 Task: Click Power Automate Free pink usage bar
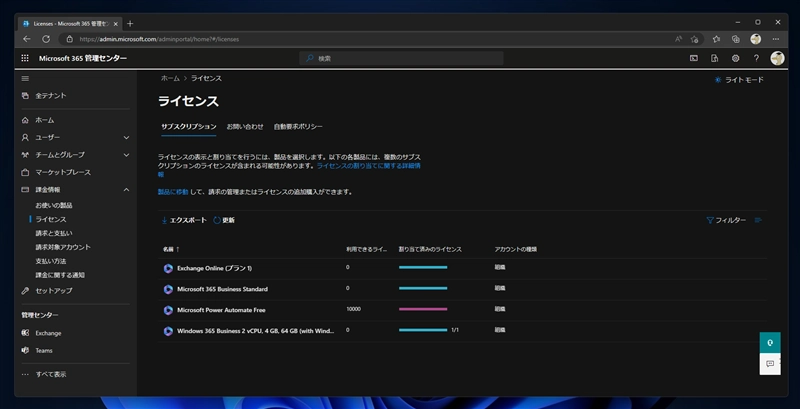423,309
